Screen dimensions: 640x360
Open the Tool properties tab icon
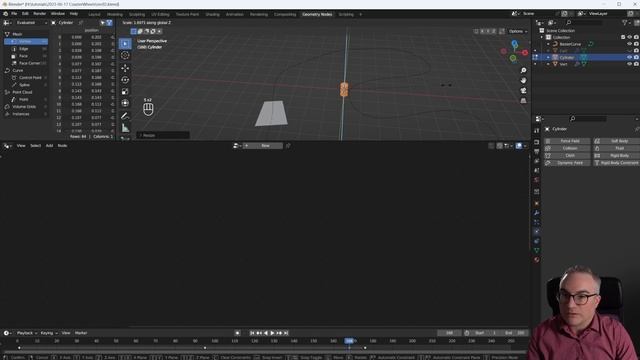point(537,131)
